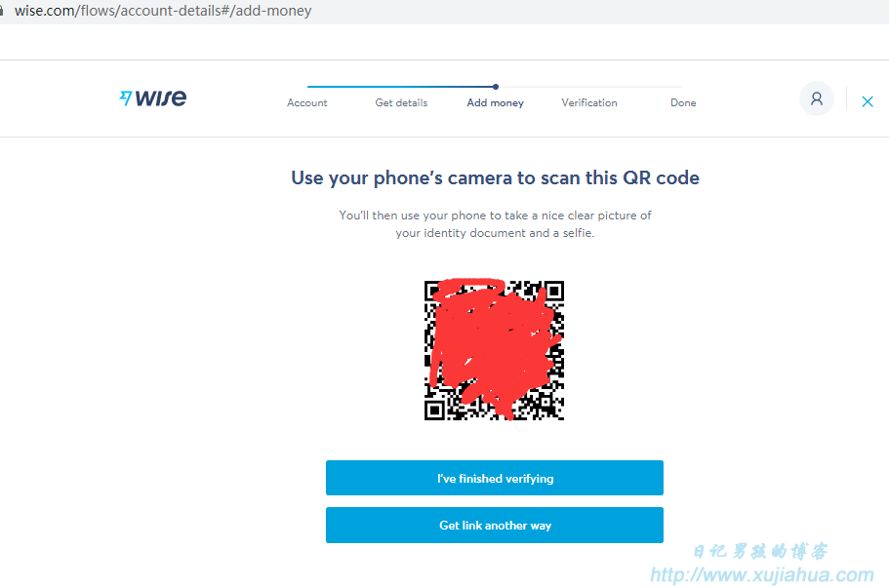Viewport: 889px width, 588px height.
Task: Go to the Account step
Action: (306, 102)
